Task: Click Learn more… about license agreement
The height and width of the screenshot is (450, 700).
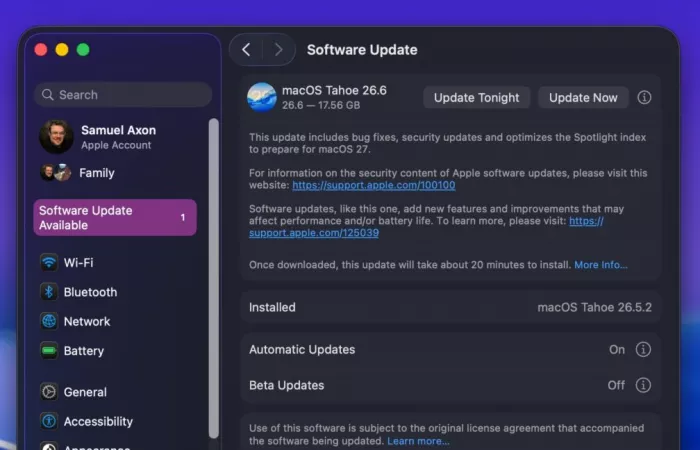Action: tap(418, 441)
